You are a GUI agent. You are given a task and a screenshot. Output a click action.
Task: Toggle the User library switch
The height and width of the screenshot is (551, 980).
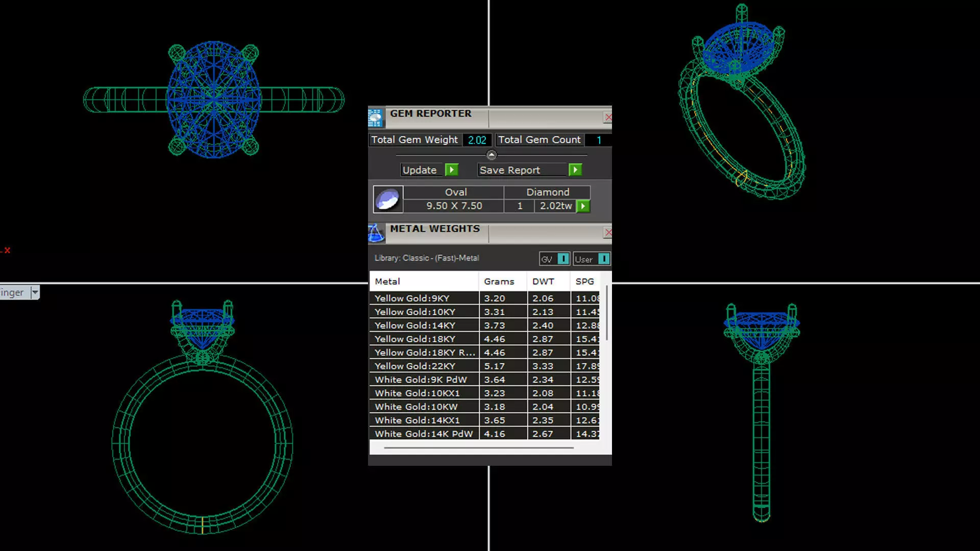(603, 259)
